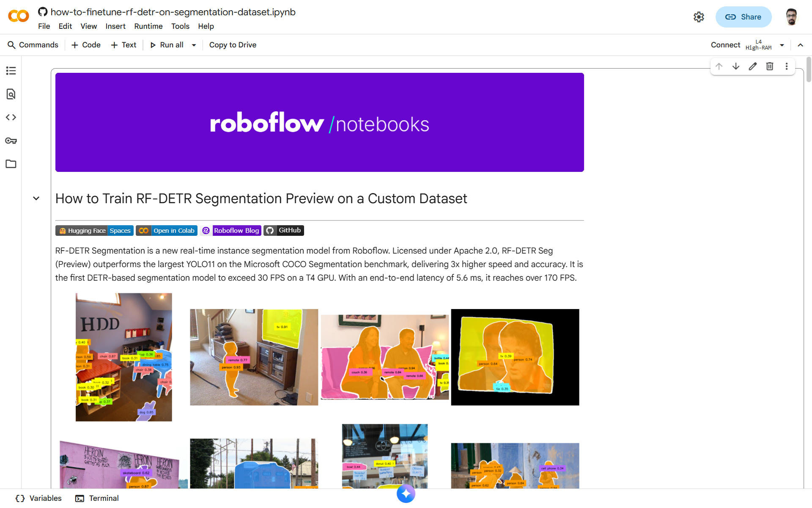
Task: Click the Roboflow Blog badge link
Action: [231, 230]
